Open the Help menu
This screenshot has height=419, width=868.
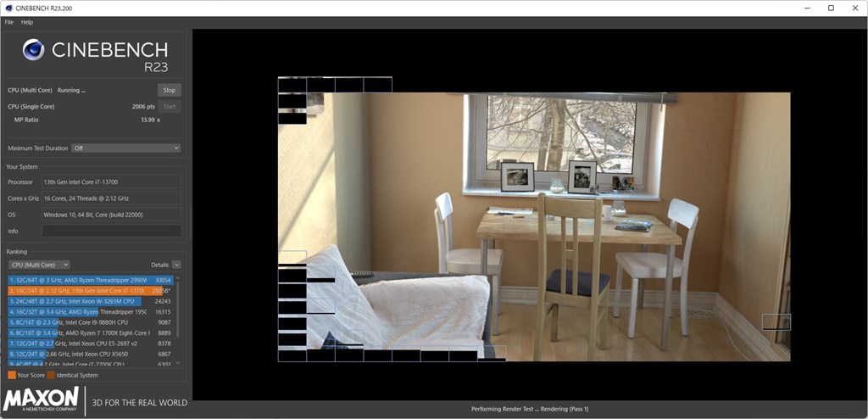[x=27, y=22]
